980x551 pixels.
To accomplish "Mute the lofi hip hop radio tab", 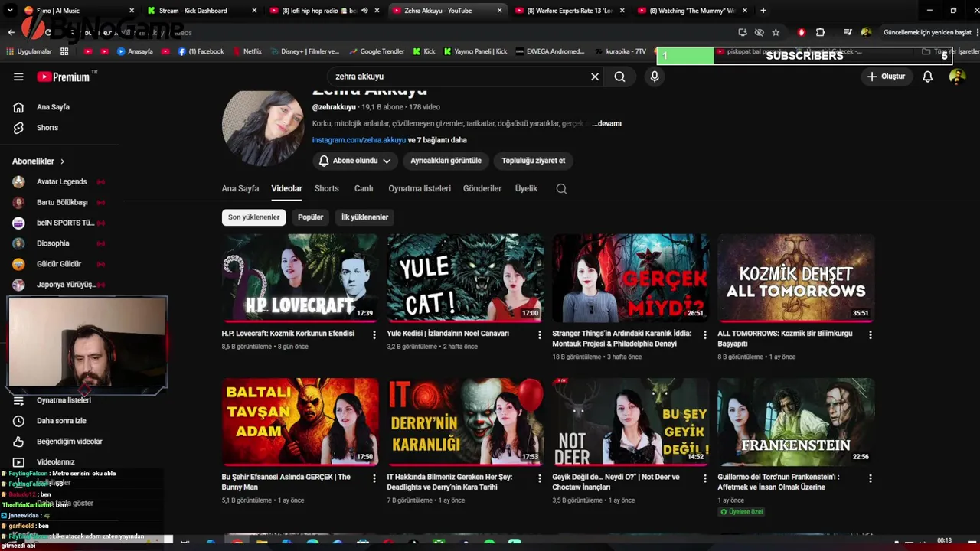I will 364,11.
